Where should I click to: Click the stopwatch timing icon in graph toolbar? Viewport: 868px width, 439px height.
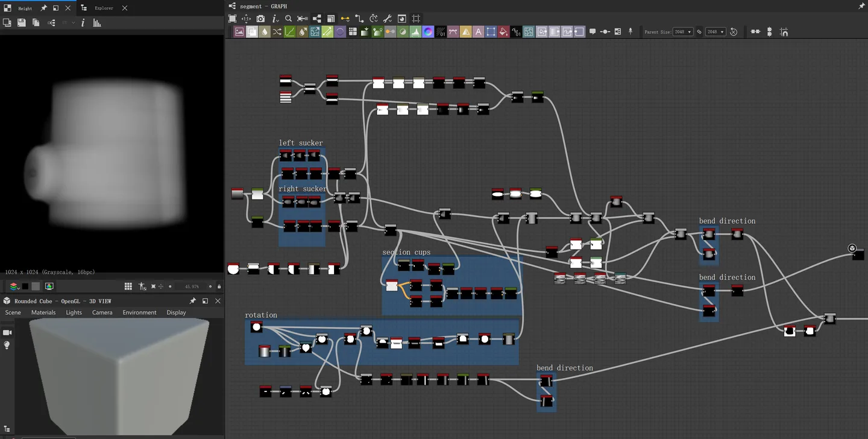[x=374, y=19]
